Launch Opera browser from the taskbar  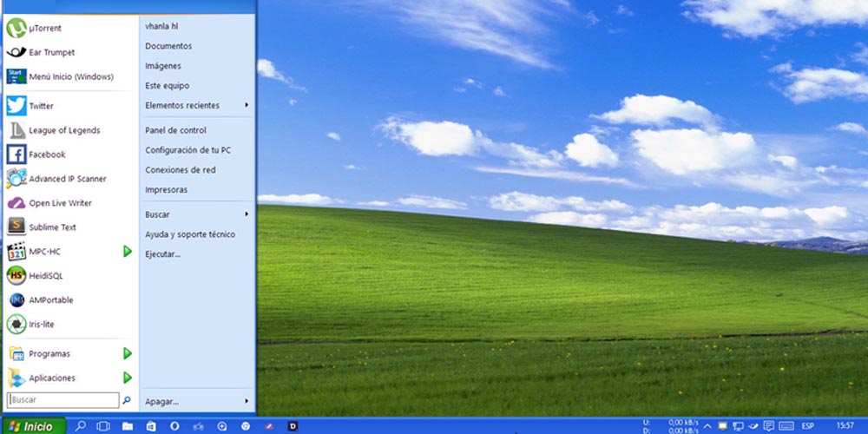tap(174, 425)
